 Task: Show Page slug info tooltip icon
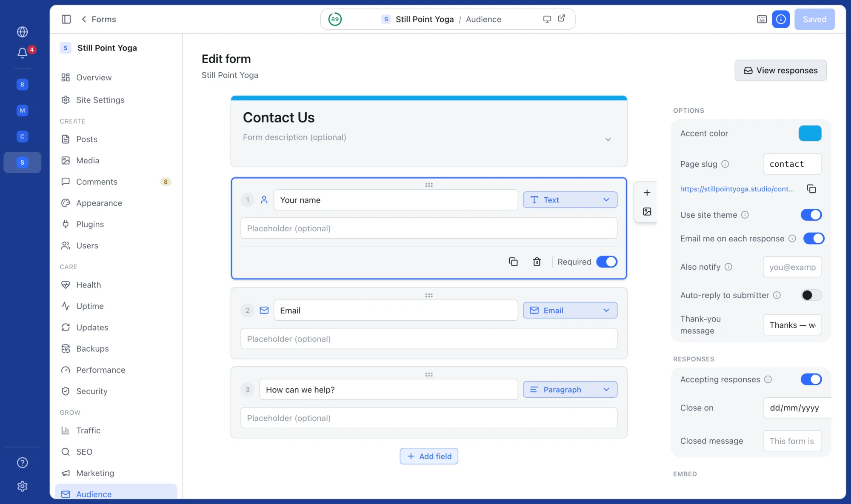725,164
